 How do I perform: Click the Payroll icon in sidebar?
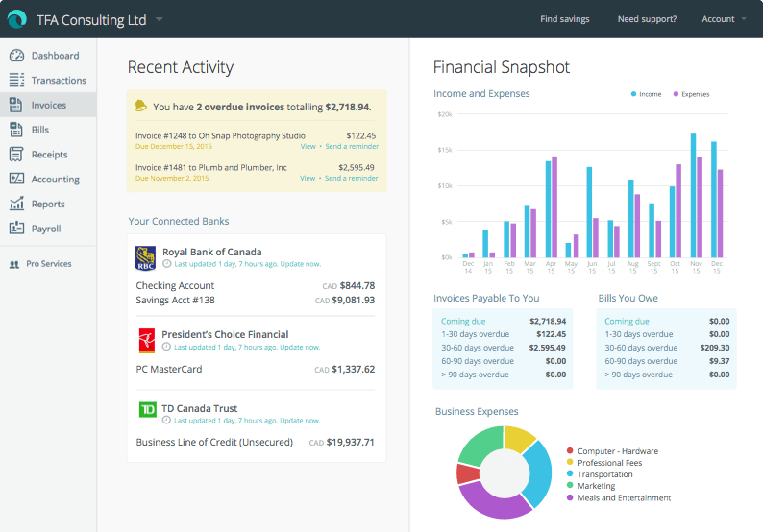point(16,229)
